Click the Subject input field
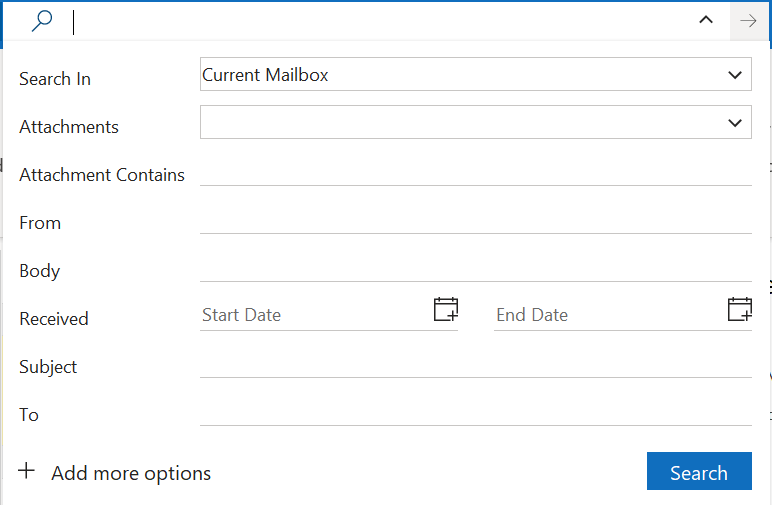The image size is (772, 505). tap(475, 365)
